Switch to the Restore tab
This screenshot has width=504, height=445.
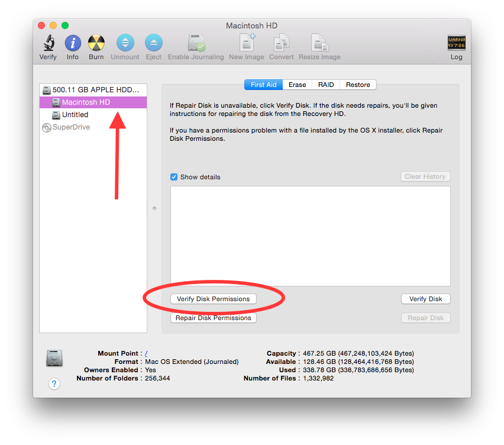pos(358,85)
